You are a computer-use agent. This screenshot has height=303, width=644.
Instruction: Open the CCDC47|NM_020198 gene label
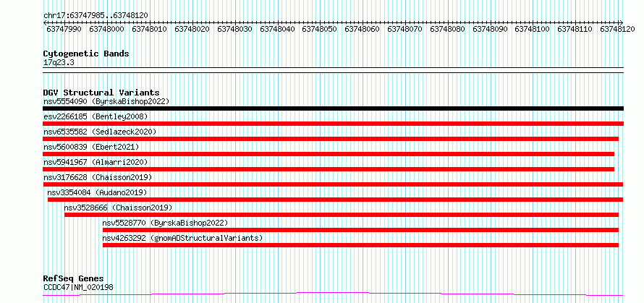(78, 287)
